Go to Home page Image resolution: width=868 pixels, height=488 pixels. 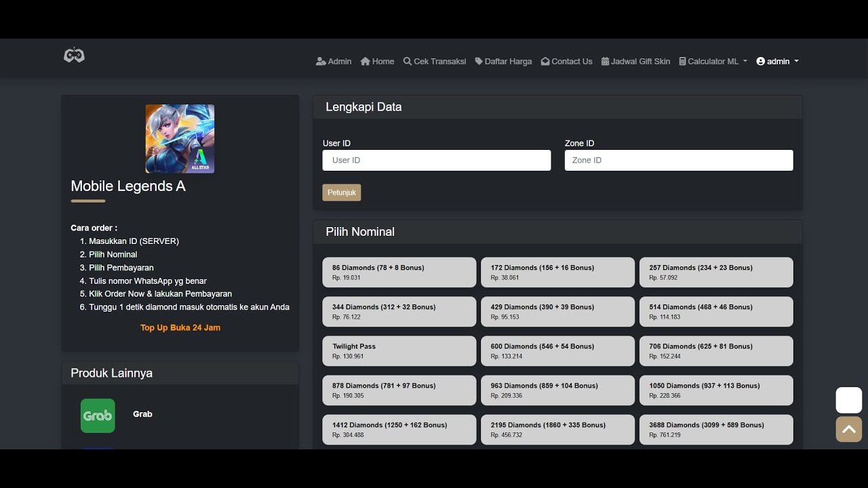click(x=377, y=61)
